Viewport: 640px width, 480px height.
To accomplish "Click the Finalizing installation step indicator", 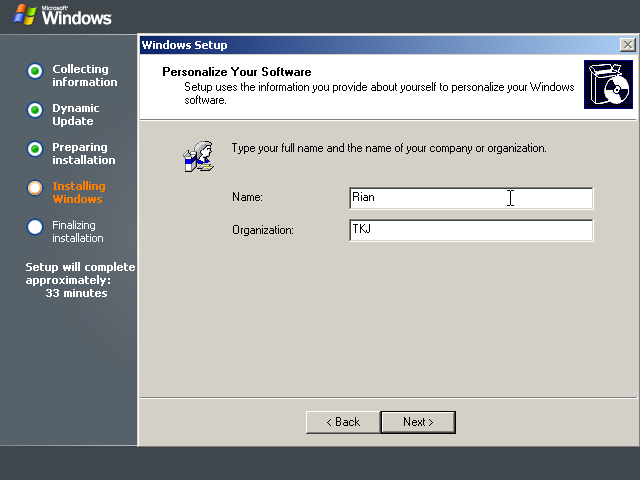I will point(35,227).
